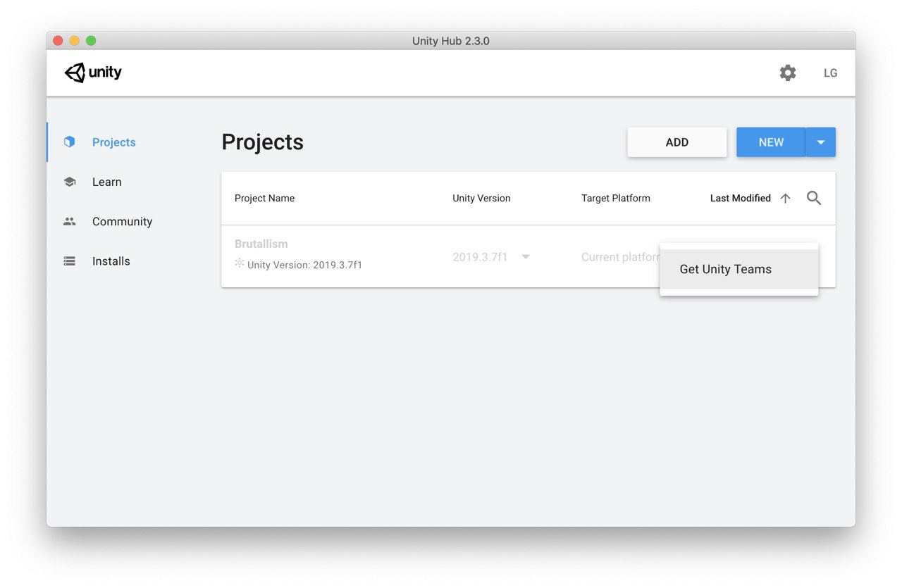The image size is (902, 588).
Task: Open the LG account menu
Action: coord(831,73)
